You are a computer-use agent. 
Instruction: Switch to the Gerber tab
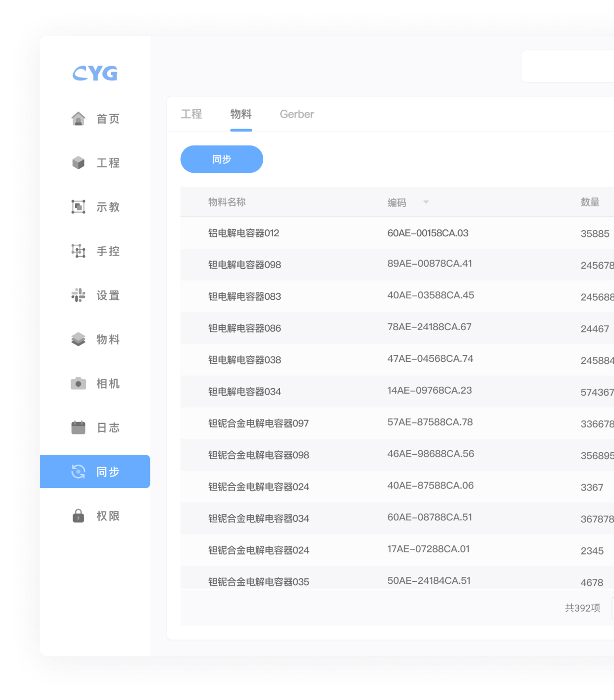[x=297, y=114]
